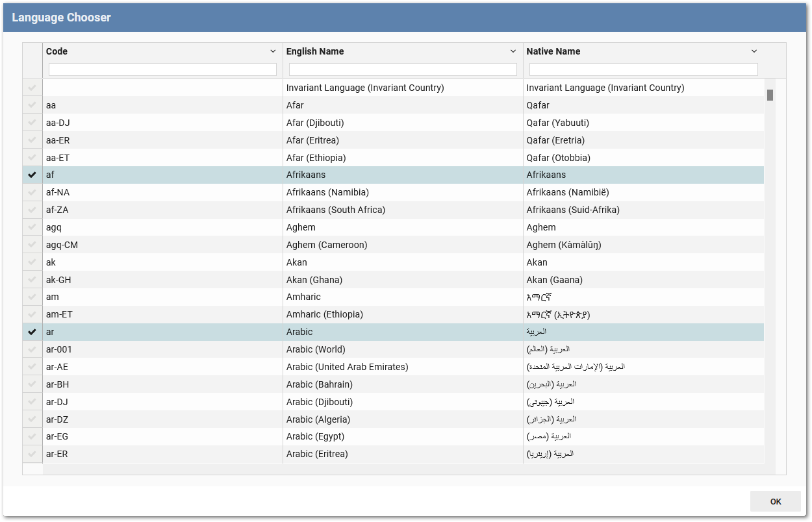Screen dimensions: 812x522
Task: Click the Code column header
Action: click(55, 51)
